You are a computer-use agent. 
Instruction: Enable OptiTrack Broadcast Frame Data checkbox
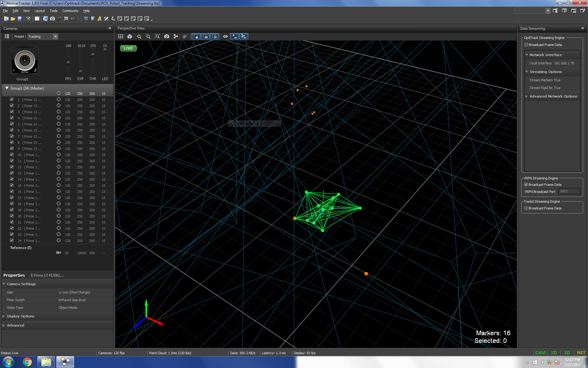(526, 45)
